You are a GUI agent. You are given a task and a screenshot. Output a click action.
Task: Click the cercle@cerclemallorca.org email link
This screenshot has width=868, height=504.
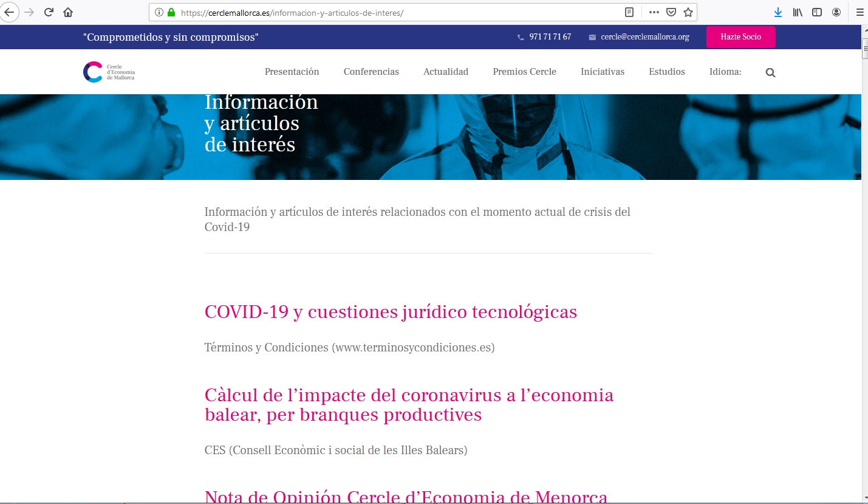[644, 37]
